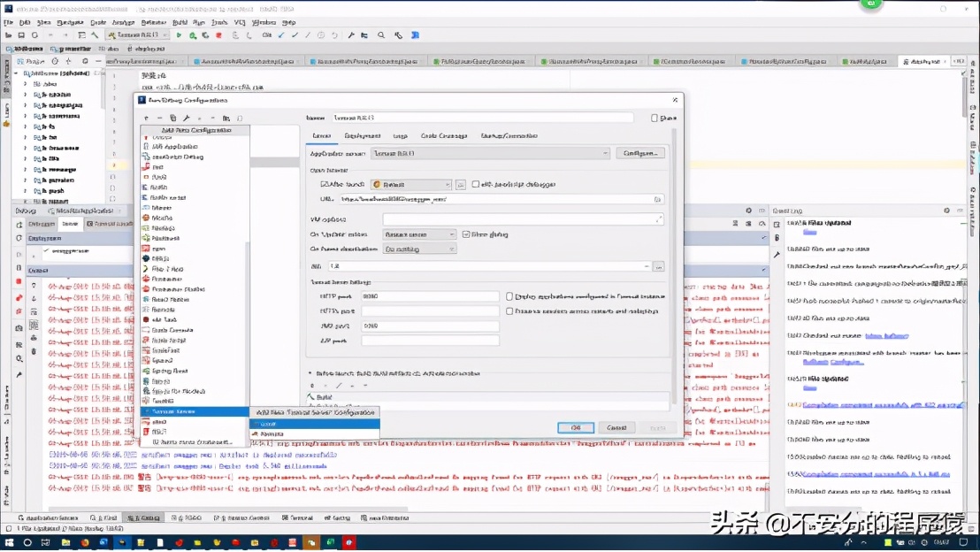Screen dimensions: 980x552
Task: Click the console horizontal scrollbar
Action: click(228, 510)
